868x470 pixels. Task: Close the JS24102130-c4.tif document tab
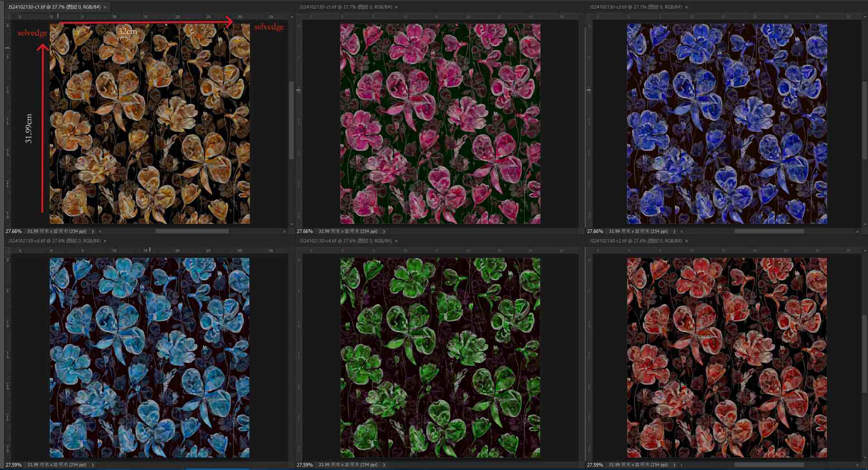396,241
